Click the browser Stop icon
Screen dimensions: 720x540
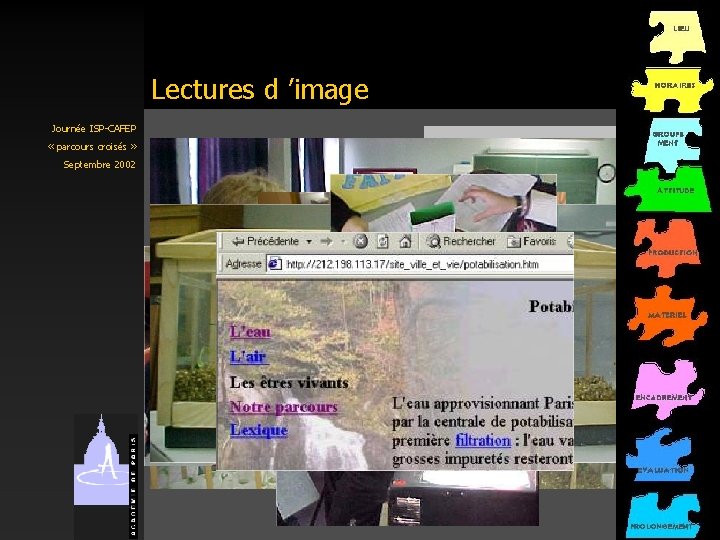[x=360, y=241]
